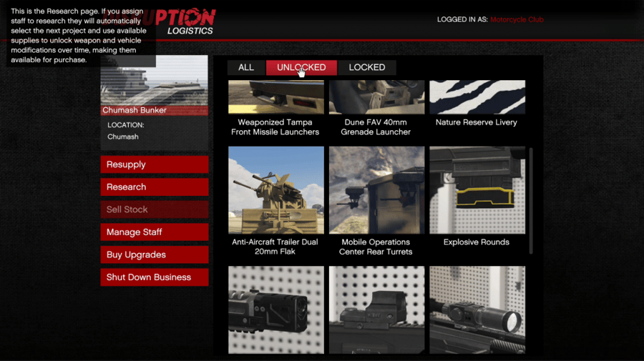Click the 'Explosive Rounds' label
644x361 pixels.
477,242
